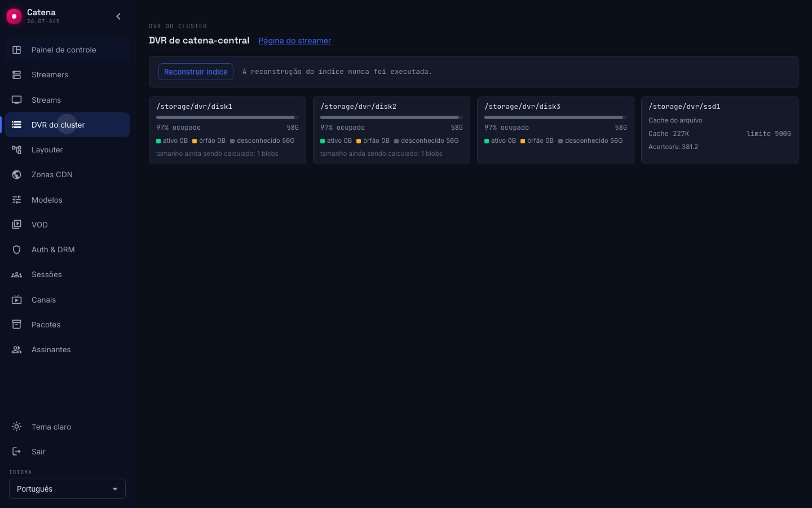This screenshot has height=508, width=812.
Task: Click disk2 "tamanho ainda sendo calculado" note
Action: pos(381,154)
